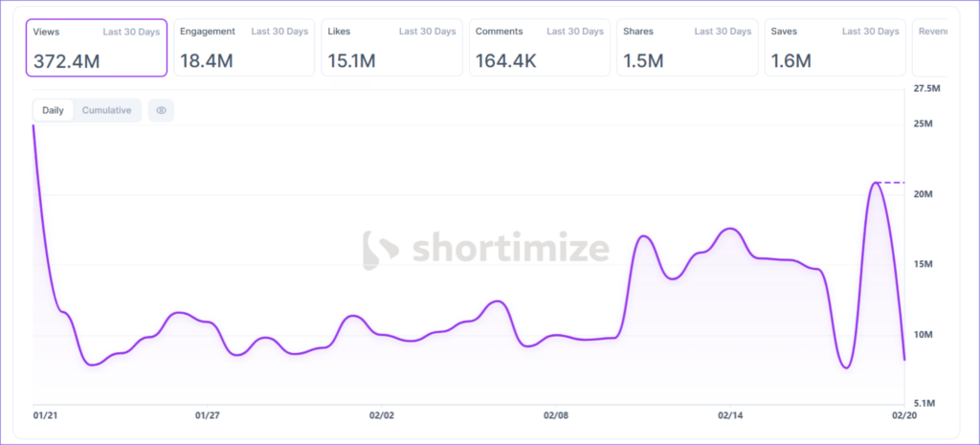Toggle the eye visibility icon beside Cumulative

161,110
